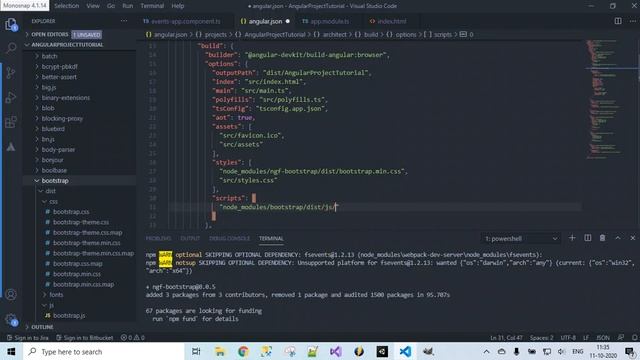Switch to the Problems panel tab

(x=158, y=238)
